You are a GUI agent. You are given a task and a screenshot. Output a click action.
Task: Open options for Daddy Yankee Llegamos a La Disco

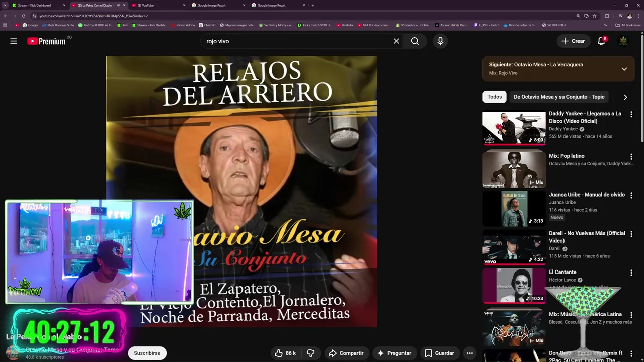631,114
